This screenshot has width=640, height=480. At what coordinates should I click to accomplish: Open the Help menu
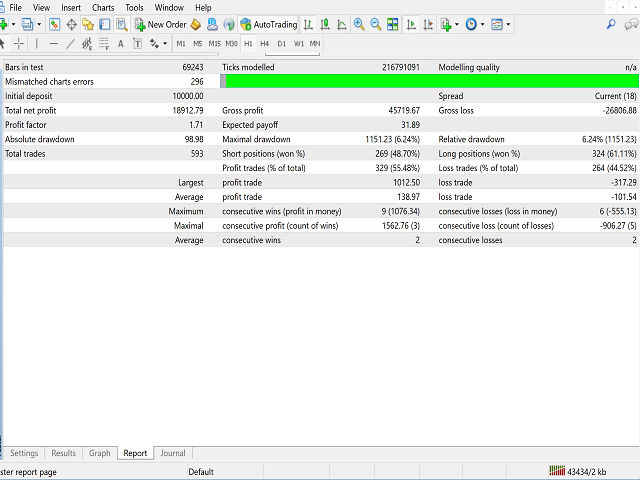(x=203, y=7)
